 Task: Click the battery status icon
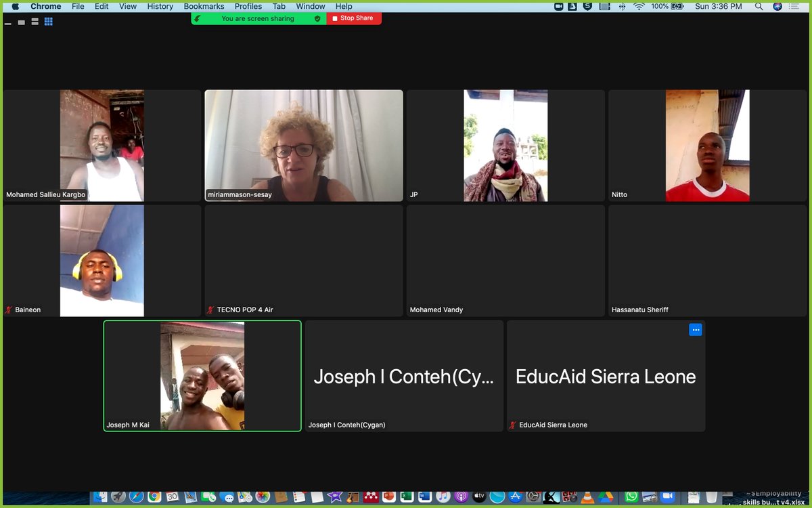[x=677, y=6]
